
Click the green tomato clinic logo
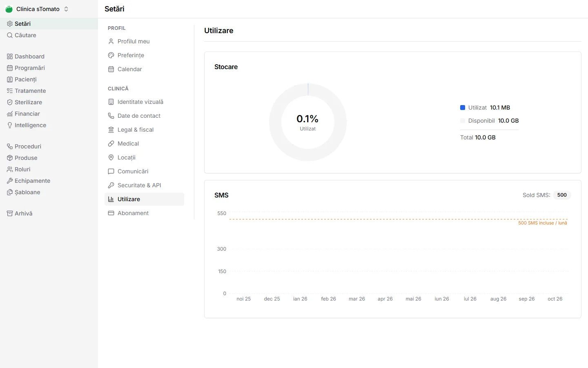9,9
